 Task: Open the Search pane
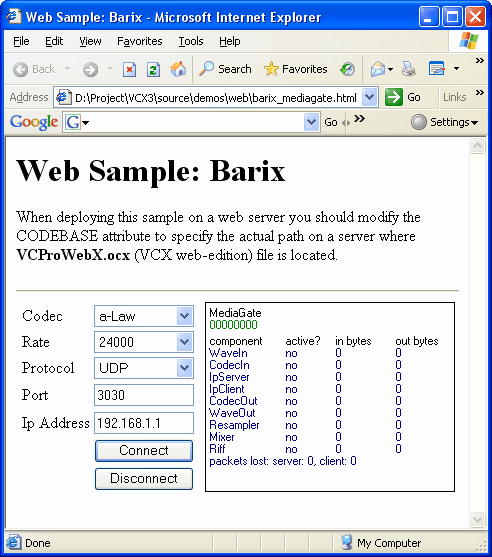click(225, 69)
